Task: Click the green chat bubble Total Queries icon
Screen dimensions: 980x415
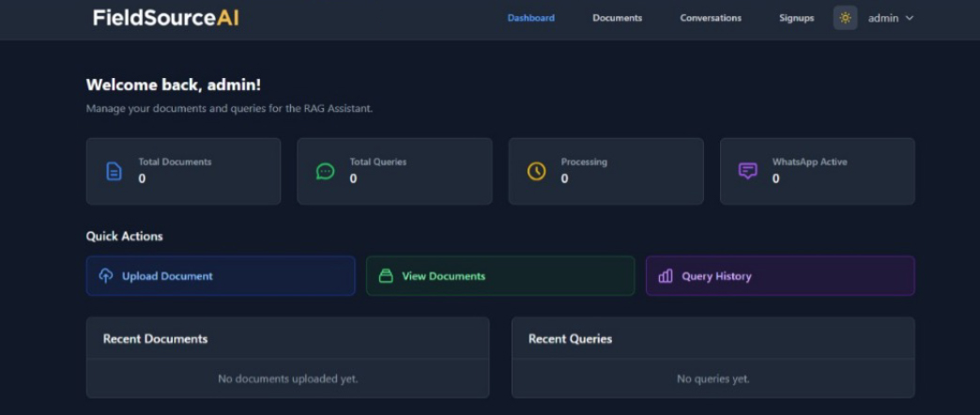Action: click(325, 171)
